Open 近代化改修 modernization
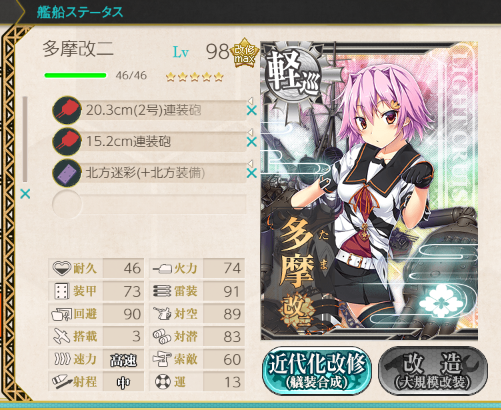501x410 pixels. 317,371
